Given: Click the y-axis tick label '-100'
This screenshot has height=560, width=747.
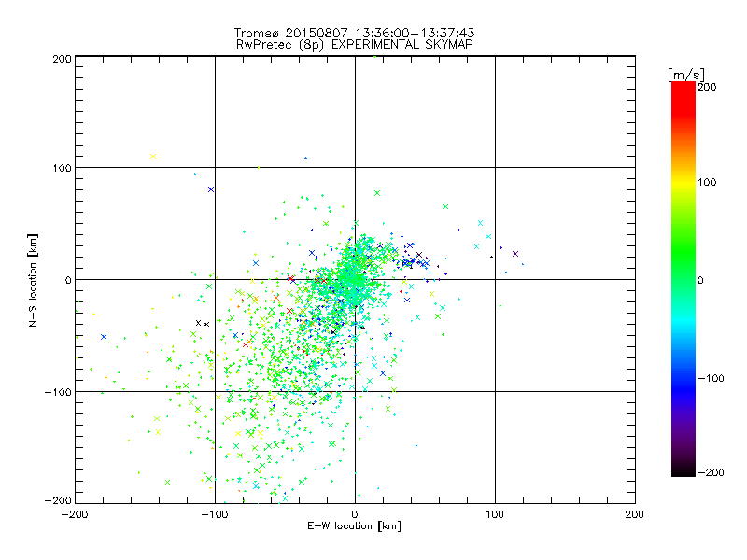Looking at the screenshot, I should 58,392.
